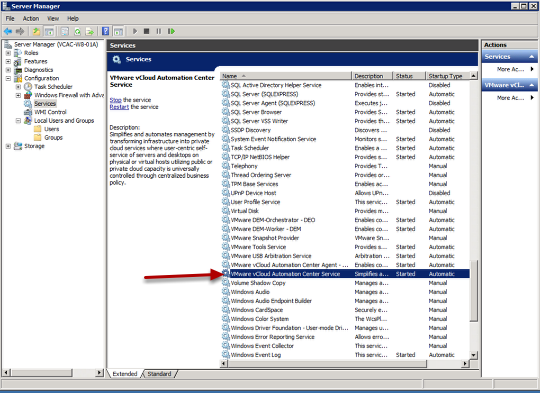Screen dimensions: 540x393
Task: Switch to the Standard tab
Action: 159,374
